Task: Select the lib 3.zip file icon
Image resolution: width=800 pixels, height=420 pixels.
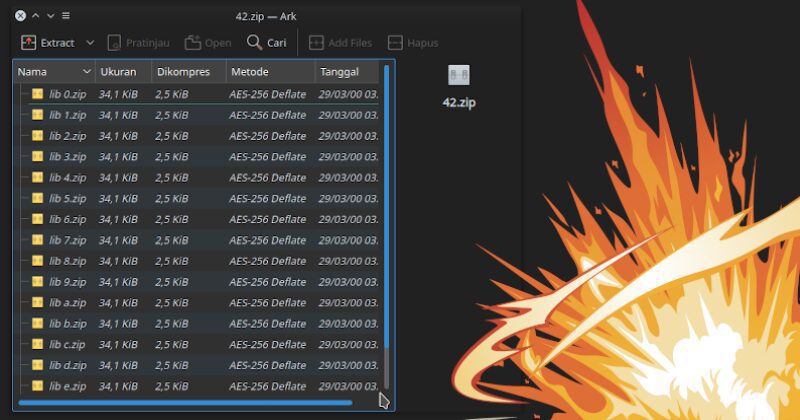Action: 37,157
